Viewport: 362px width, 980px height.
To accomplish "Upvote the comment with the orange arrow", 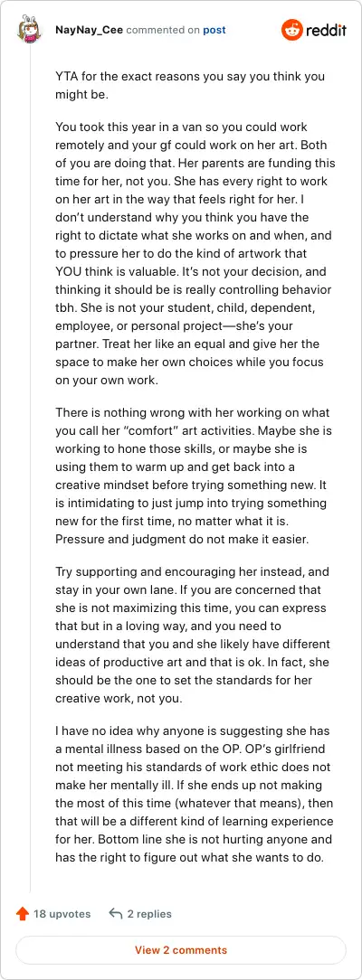I will [23, 914].
